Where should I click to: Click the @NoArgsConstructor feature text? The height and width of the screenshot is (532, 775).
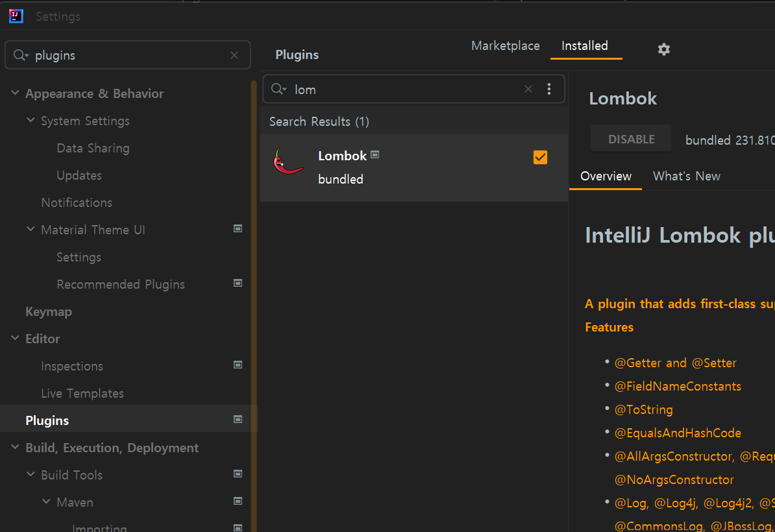pos(674,479)
